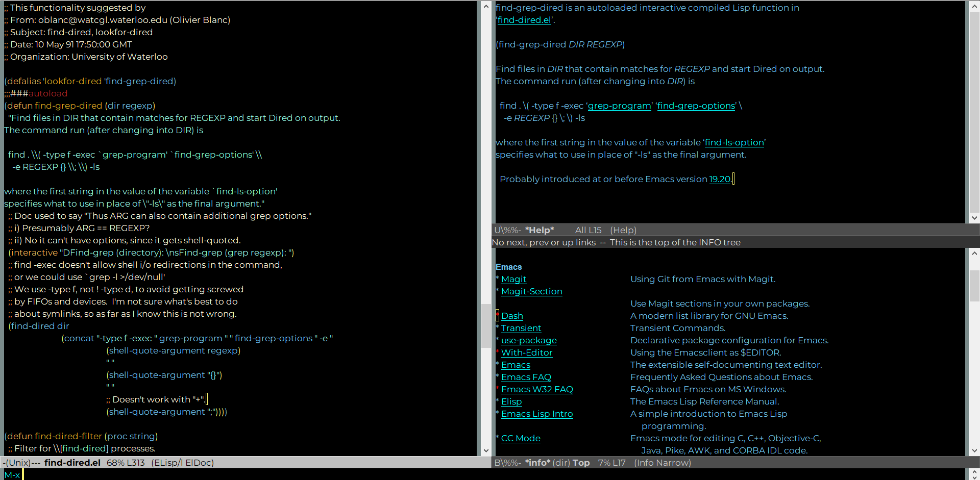Open the use-package info entry
The width and height of the screenshot is (980, 480).
tap(529, 340)
